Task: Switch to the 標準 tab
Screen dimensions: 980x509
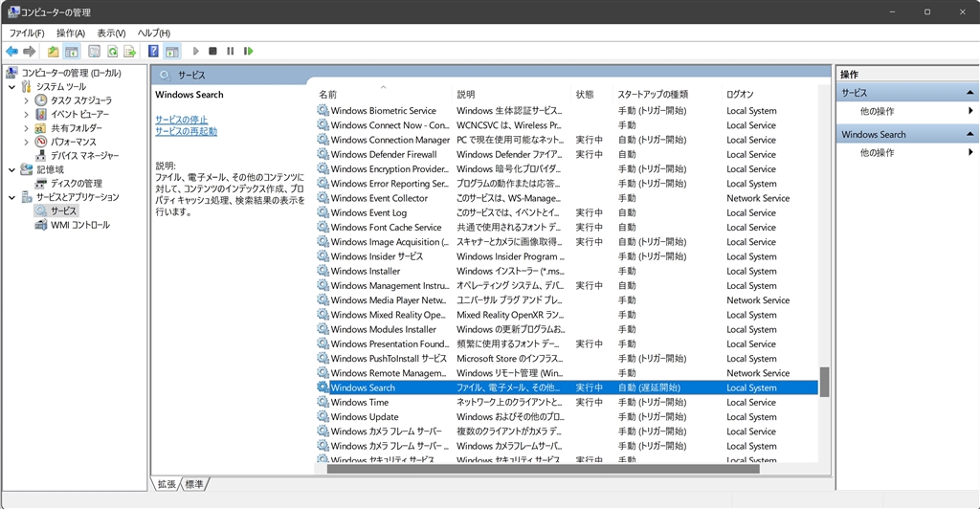Action: coord(194,484)
